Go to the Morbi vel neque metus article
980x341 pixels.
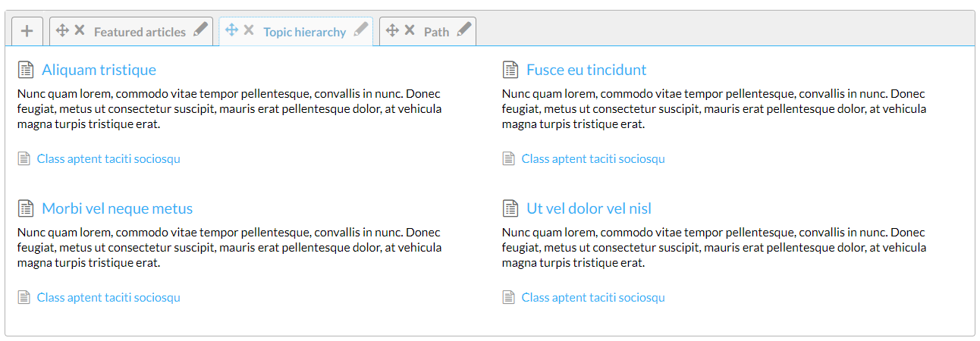click(117, 208)
